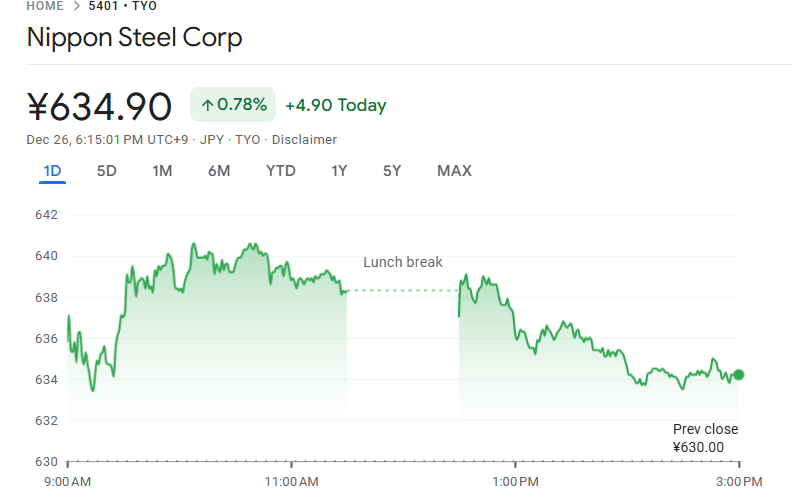Click the Nippon Steel Corp heading
Screen dimensions: 792x502
[134, 39]
